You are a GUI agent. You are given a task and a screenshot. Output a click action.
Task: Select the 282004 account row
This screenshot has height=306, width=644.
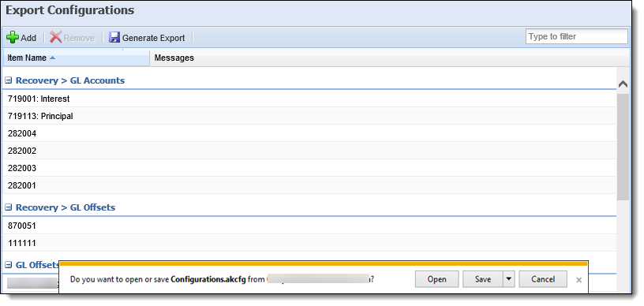309,133
